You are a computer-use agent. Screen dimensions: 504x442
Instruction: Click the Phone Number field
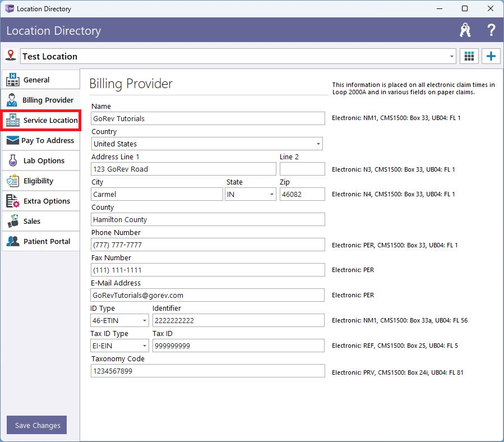point(207,245)
